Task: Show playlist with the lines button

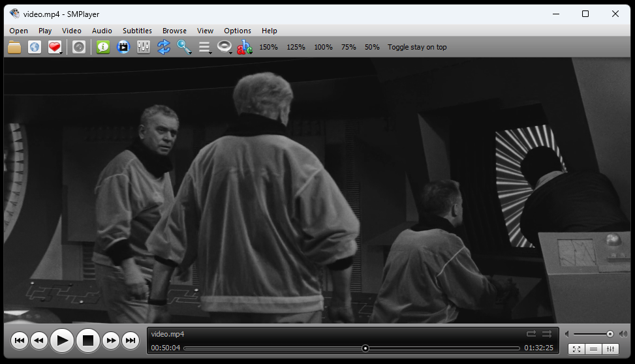Action: (594, 349)
